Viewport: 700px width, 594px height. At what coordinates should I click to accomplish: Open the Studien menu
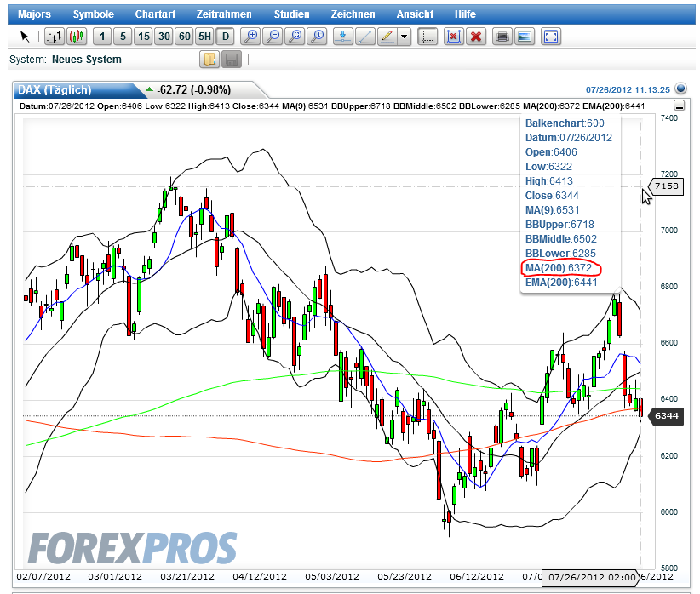click(291, 14)
